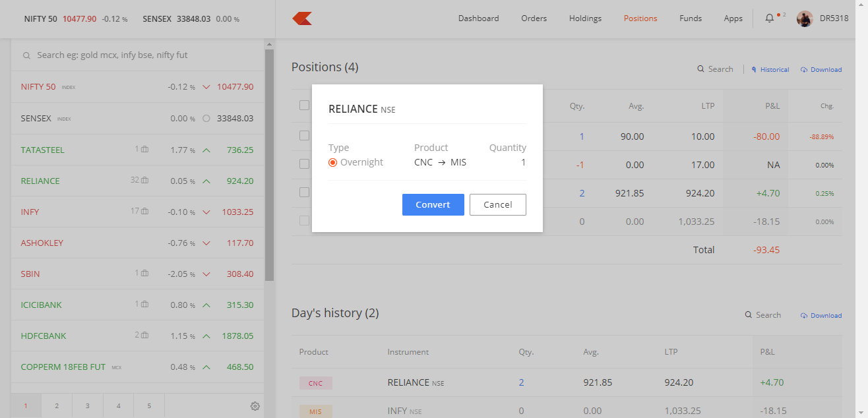This screenshot has height=418, width=868.
Task: Click the INFY holdings briefcase icon
Action: point(144,212)
